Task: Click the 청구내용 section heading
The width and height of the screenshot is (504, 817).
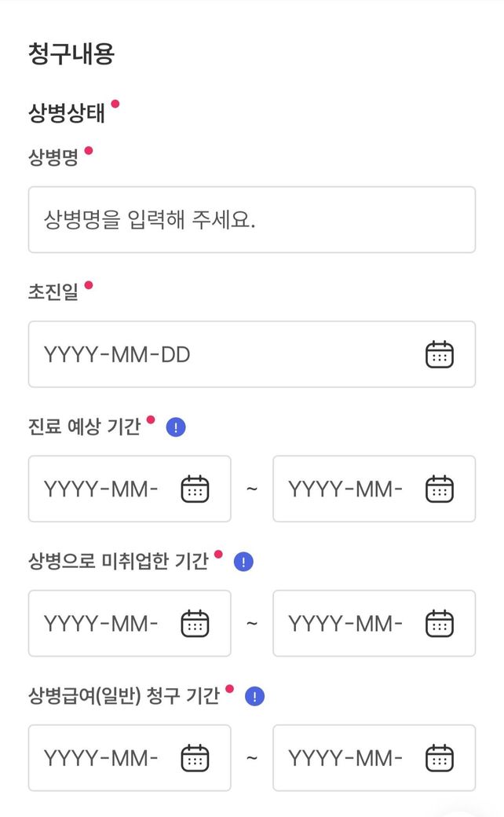Action: pyautogui.click(x=71, y=53)
